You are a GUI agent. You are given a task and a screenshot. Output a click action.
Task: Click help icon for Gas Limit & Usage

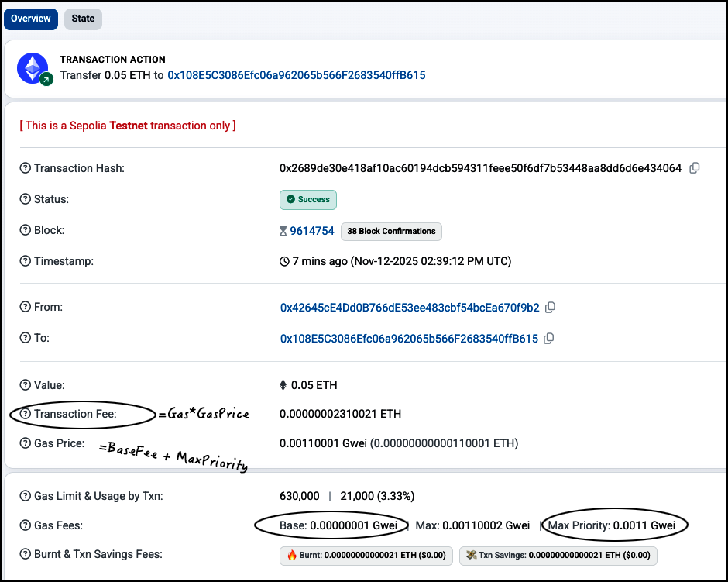pos(26,495)
